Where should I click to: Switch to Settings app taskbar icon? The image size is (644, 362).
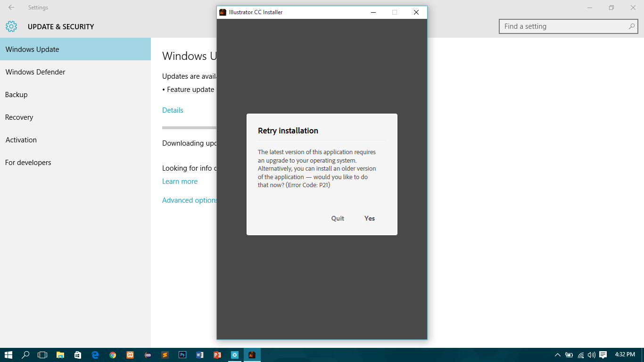tap(235, 355)
